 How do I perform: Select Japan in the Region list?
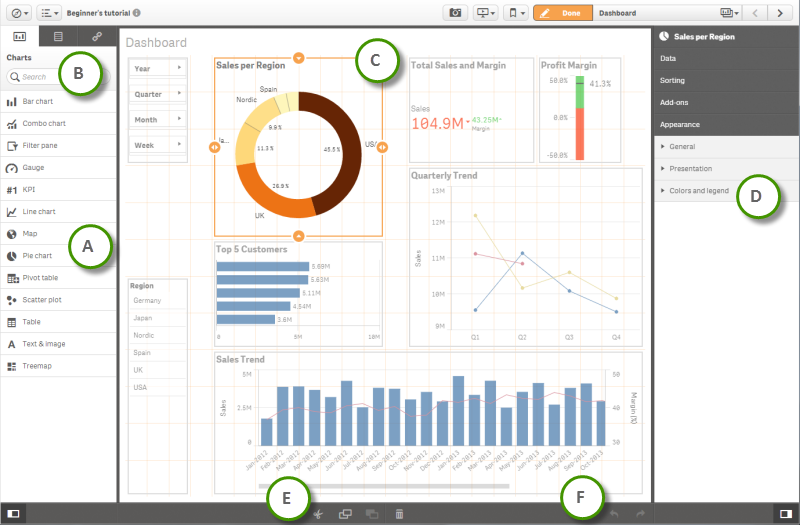[158, 318]
